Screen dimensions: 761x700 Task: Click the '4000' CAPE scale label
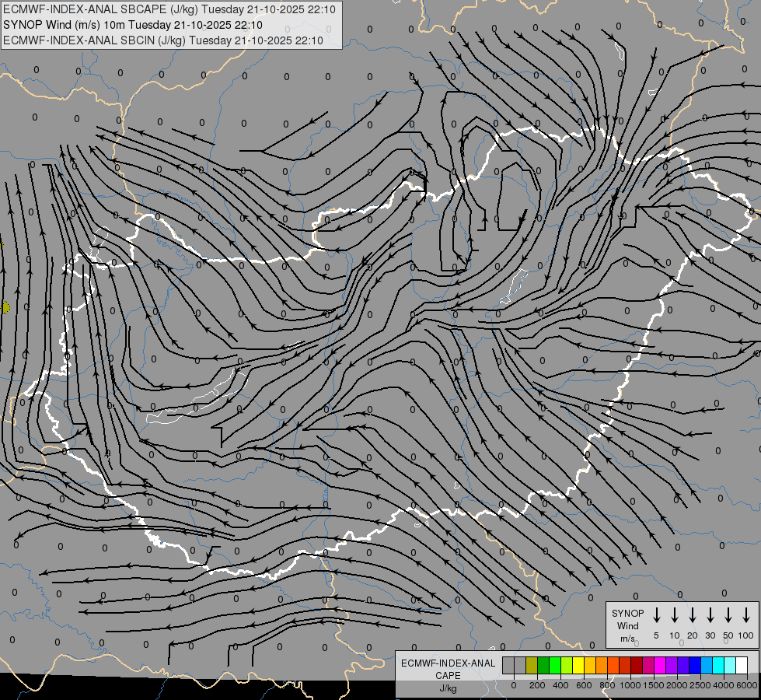click(x=723, y=685)
